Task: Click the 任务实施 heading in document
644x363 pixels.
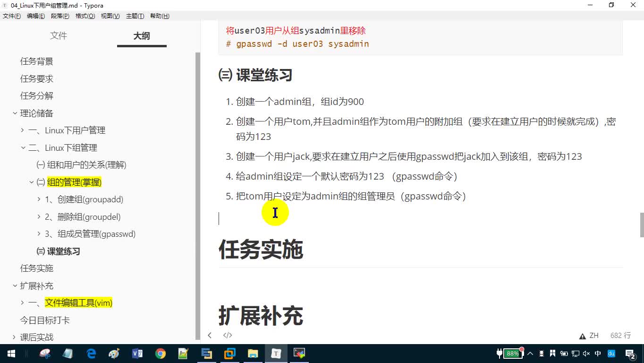Action: click(x=261, y=250)
